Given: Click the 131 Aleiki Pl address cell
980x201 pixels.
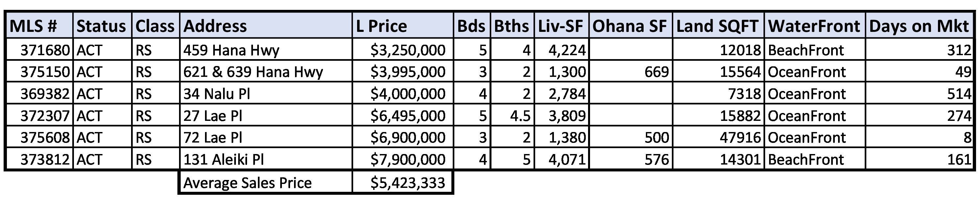Looking at the screenshot, I should click(x=224, y=160).
